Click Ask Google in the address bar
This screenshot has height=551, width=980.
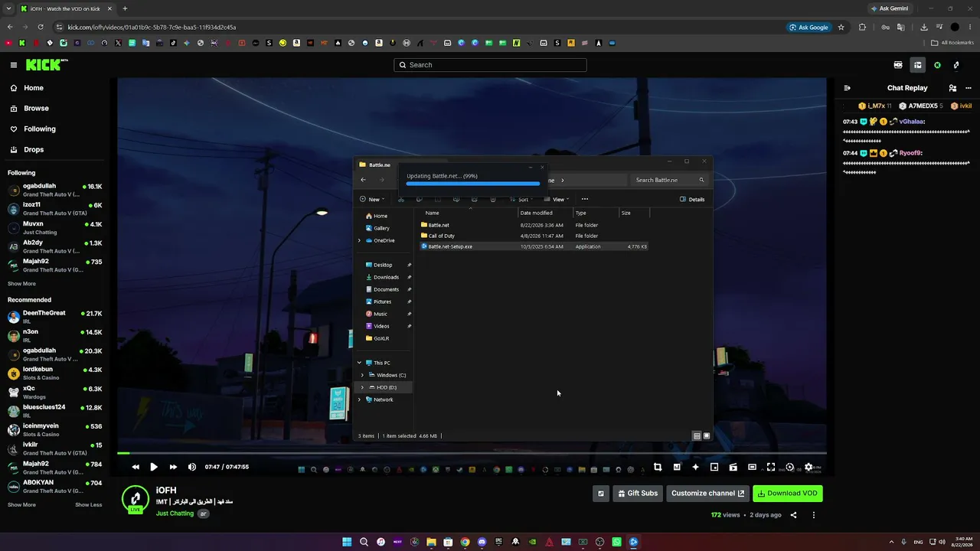[x=808, y=28]
